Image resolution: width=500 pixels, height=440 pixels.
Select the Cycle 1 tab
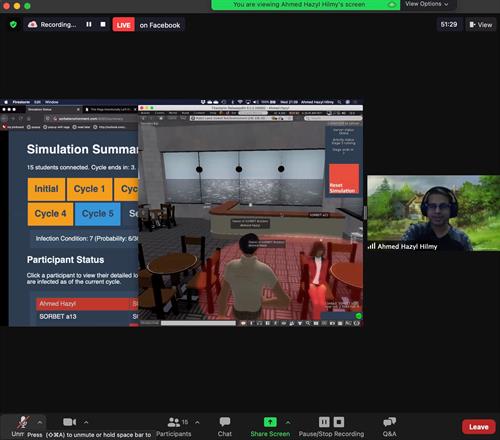click(x=89, y=189)
